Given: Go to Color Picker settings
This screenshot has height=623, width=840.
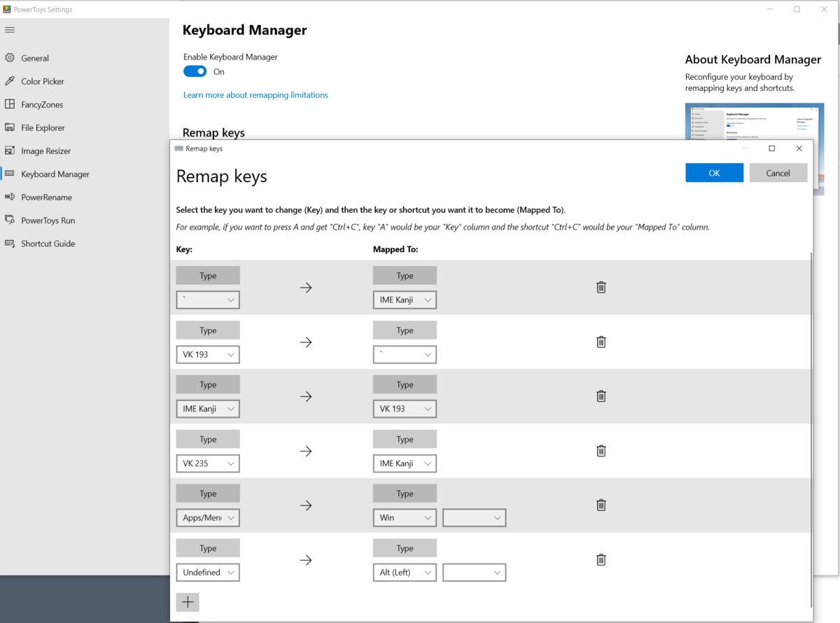Looking at the screenshot, I should pyautogui.click(x=84, y=81).
